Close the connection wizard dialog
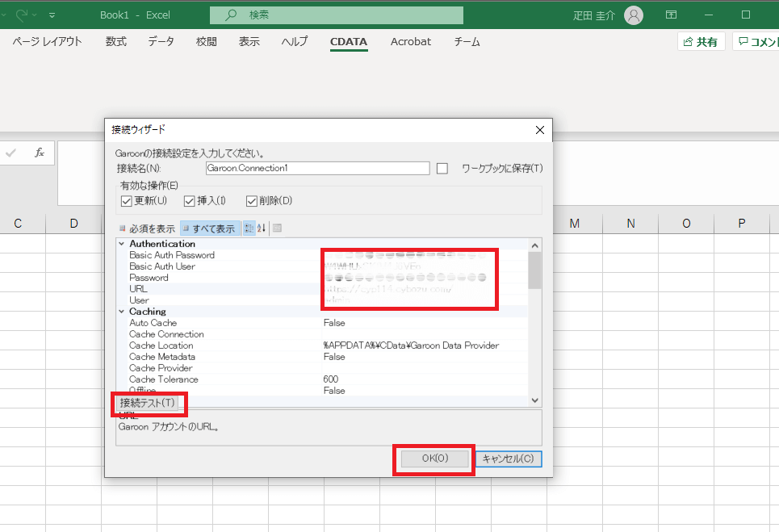 coord(540,129)
